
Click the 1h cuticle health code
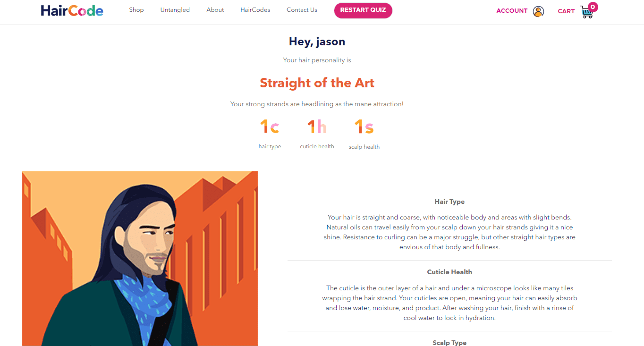click(x=317, y=127)
